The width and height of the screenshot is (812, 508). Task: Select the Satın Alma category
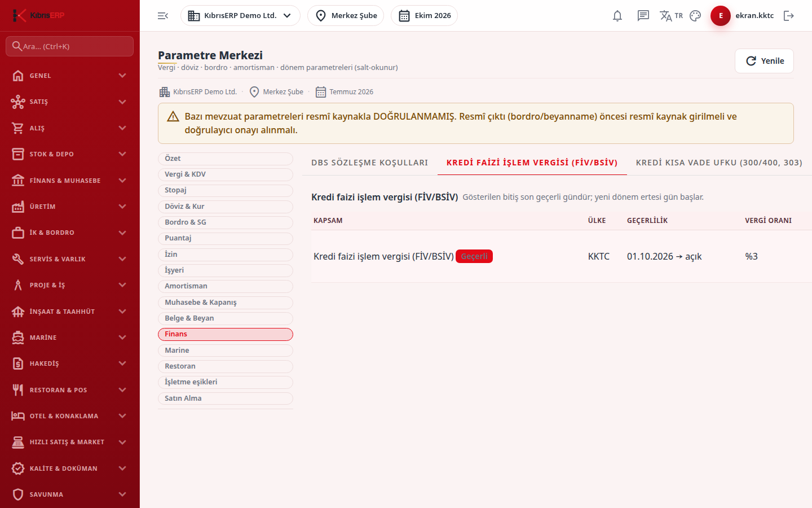(226, 398)
